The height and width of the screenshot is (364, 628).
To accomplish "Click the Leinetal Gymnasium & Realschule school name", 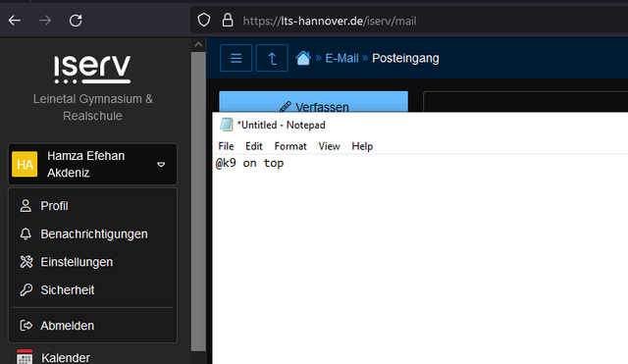I will click(92, 107).
